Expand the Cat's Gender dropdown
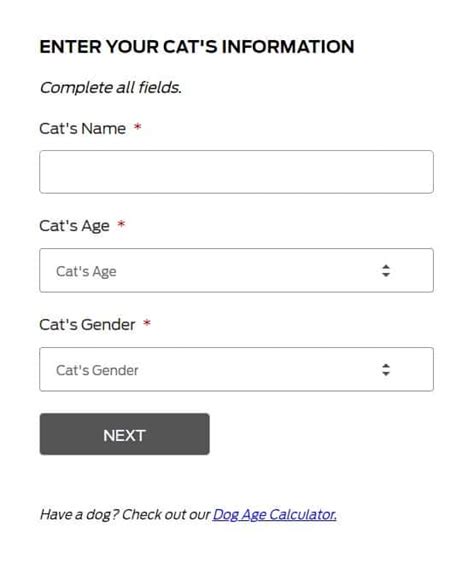Screen dimensions: 474x562 [236, 369]
